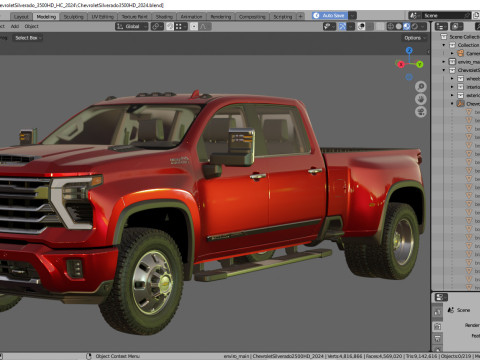
Task: Open the scene browse icon beside Scene field
Action: 414,15
